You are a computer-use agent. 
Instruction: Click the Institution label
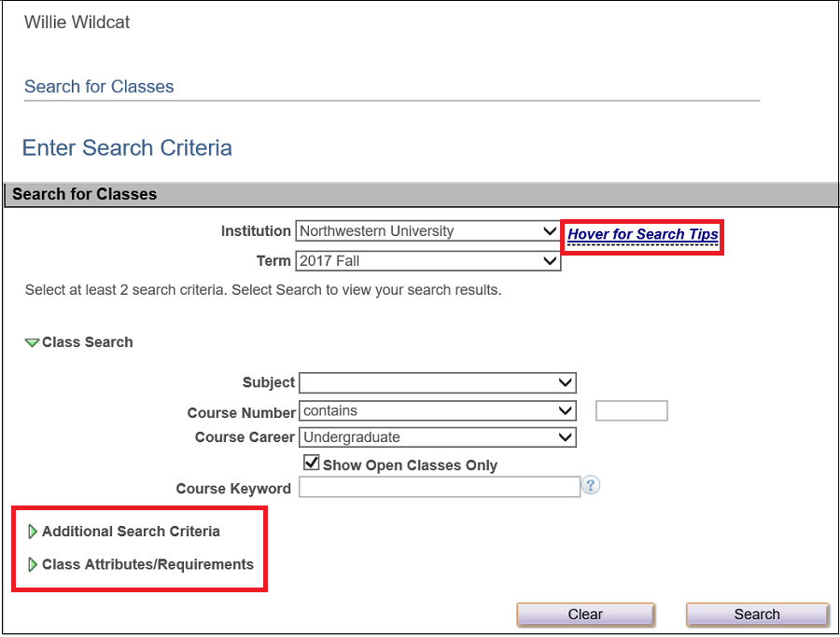(x=256, y=231)
